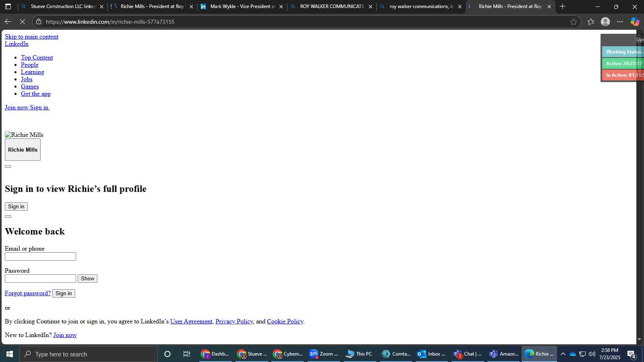Viewport: 644px width, 362px height.
Task: Open Task View on taskbar
Action: [186, 354]
